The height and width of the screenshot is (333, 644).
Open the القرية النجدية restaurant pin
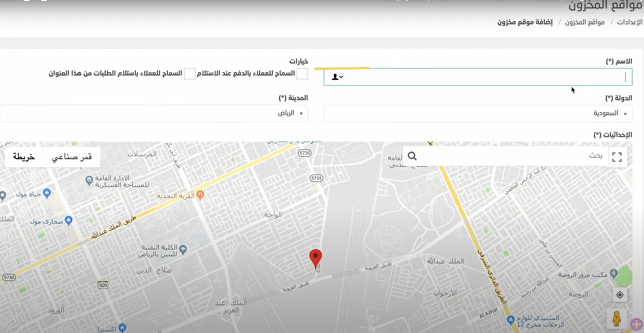coord(201,195)
